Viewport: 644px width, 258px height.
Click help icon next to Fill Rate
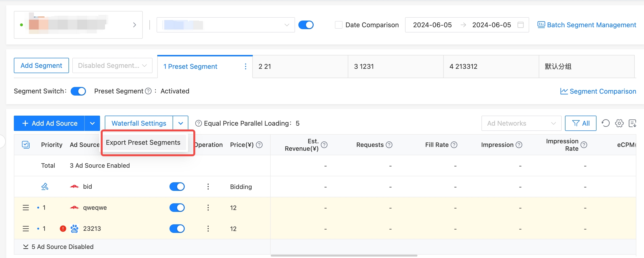tap(454, 145)
